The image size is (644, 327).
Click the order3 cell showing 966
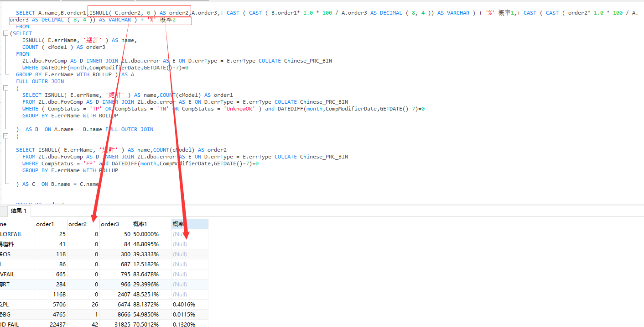tap(116, 284)
